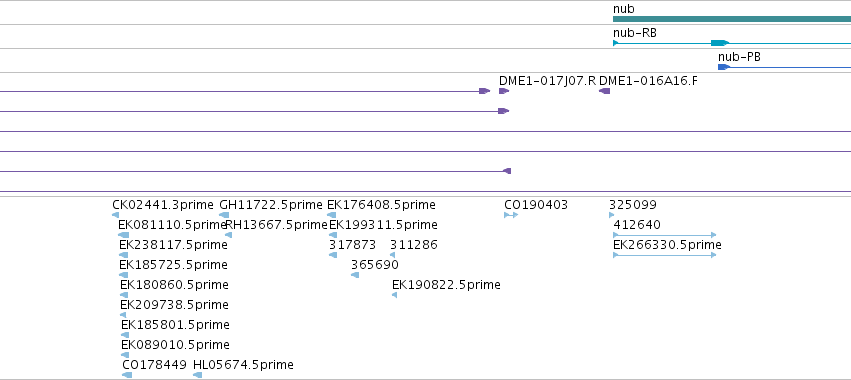Image resolution: width=851 pixels, height=380 pixels.
Task: Select the EK266330.5prime feature line
Action: coord(664,255)
